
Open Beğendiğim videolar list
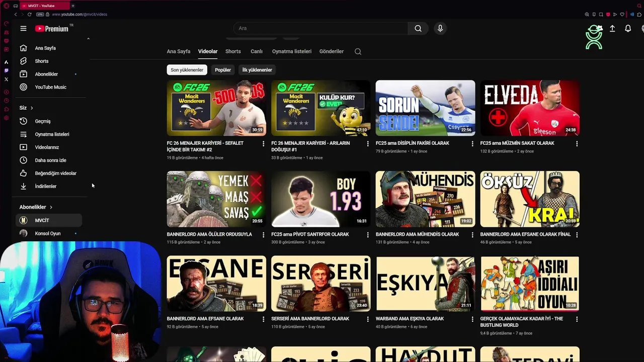coord(48,173)
